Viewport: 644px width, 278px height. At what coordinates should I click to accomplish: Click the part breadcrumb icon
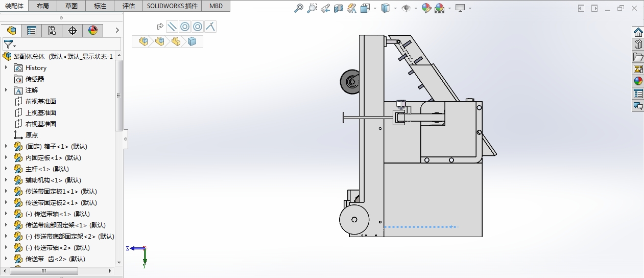pos(176,41)
